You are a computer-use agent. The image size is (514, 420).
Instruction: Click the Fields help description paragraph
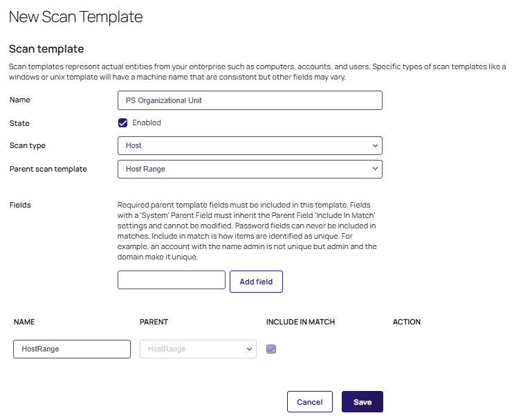click(x=246, y=231)
